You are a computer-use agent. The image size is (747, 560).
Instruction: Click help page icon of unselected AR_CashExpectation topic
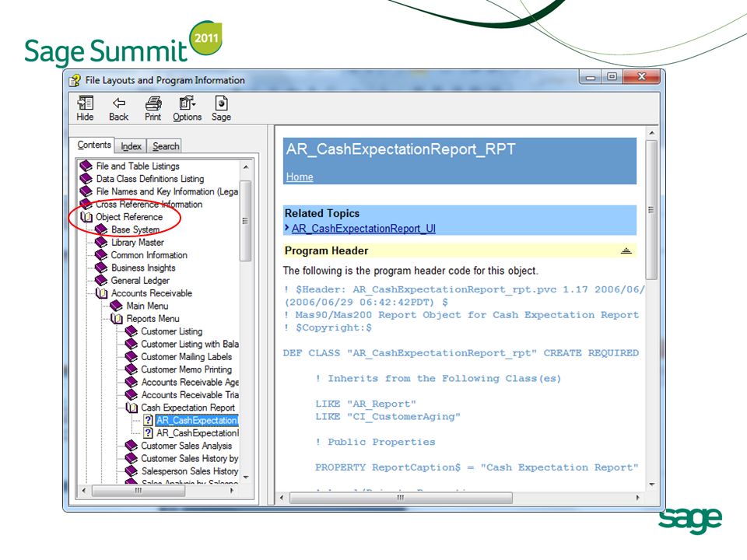148,433
